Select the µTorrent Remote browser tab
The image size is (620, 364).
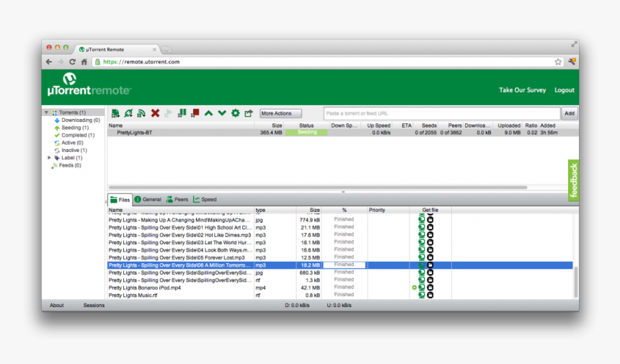117,50
